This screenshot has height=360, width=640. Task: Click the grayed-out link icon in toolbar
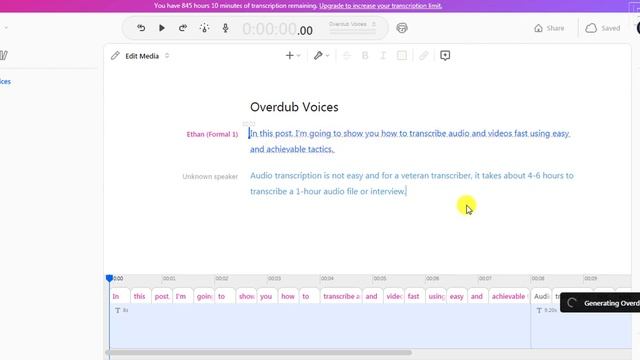pos(424,56)
